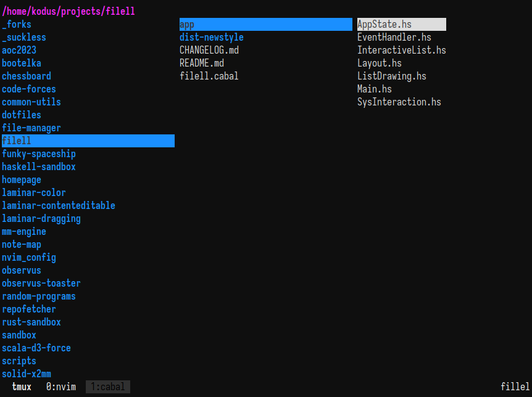Click the path header /home/kodus/projects/filell
The image size is (532, 397).
[68, 11]
